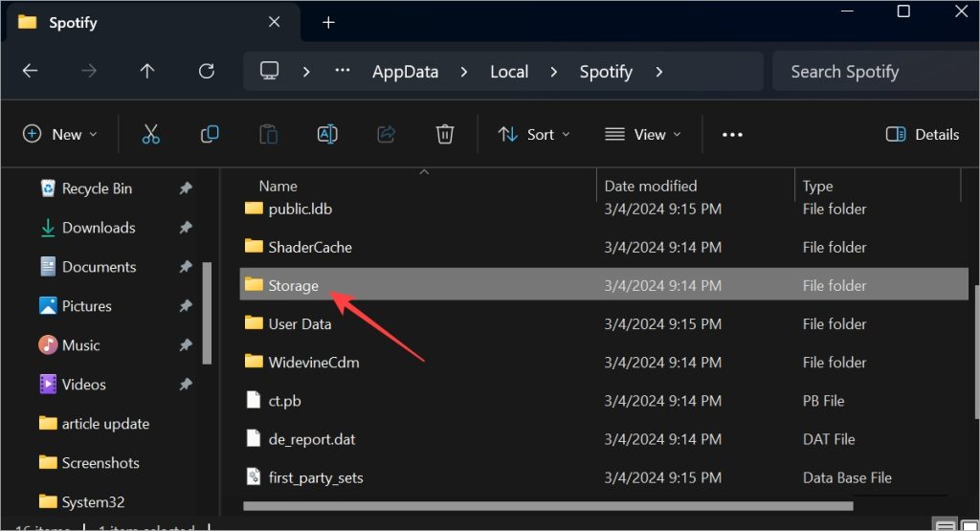Sort by the Type column header
980x531 pixels.
[x=817, y=187]
